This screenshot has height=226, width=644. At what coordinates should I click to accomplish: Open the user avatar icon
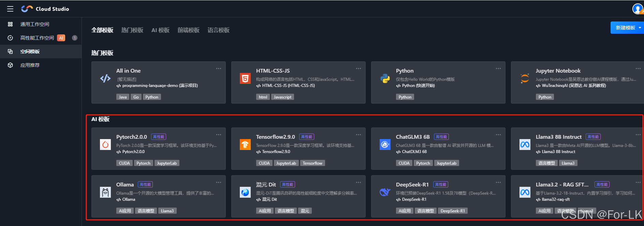pos(638,9)
